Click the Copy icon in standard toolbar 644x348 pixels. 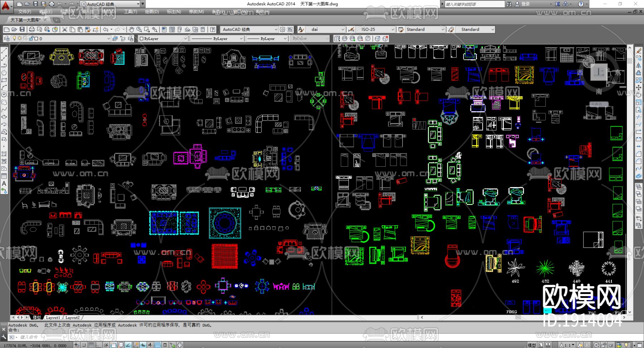(72, 29)
